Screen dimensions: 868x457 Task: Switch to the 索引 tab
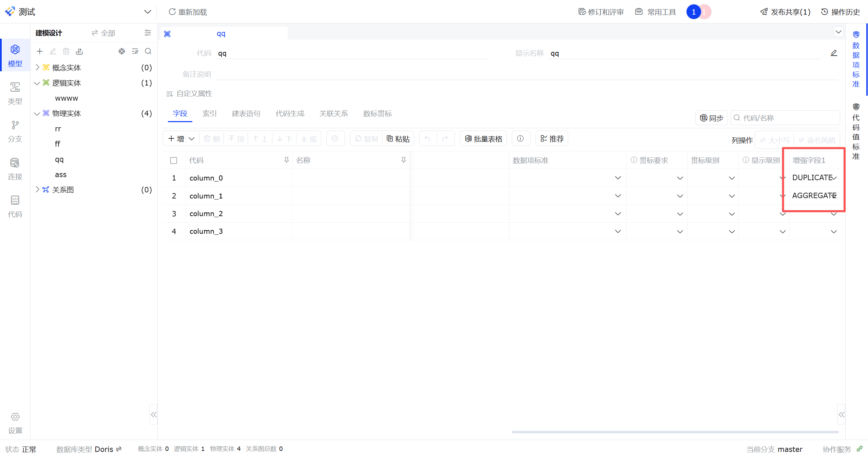(209, 114)
